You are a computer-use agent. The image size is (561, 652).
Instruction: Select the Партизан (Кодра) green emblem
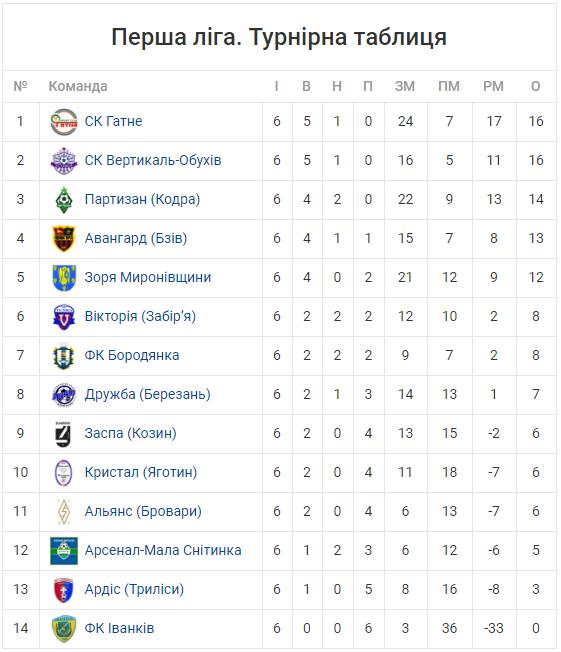[x=64, y=200]
